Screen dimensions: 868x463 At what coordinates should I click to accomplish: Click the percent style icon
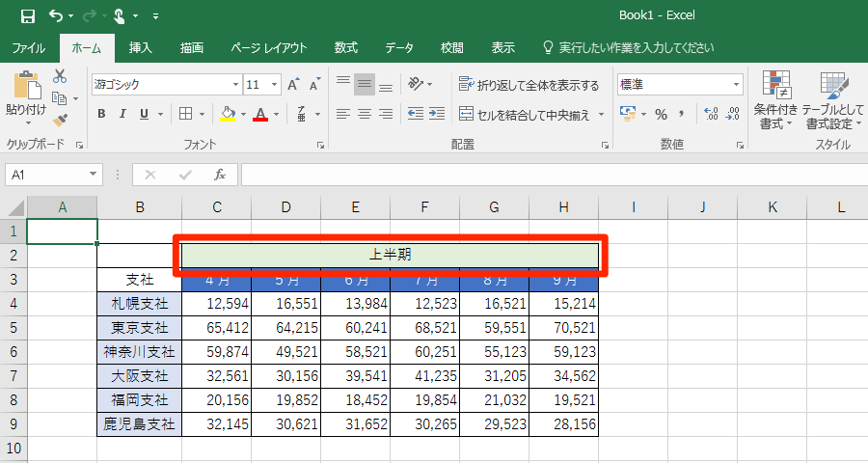pos(661,114)
